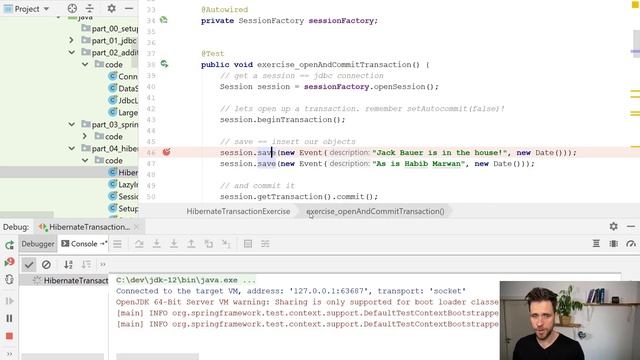Open Debug panel settings gear
This screenshot has height=360, width=640.
(613, 227)
